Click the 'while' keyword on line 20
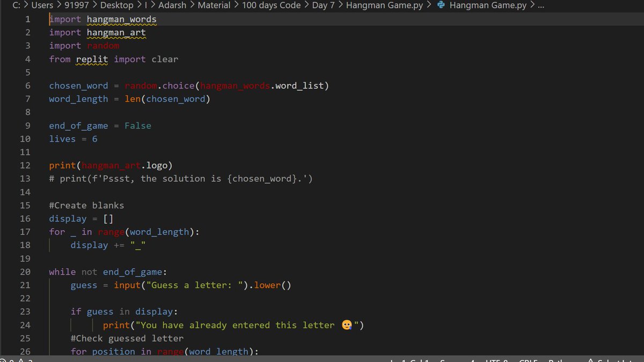Screen dimensions: 644x362 coord(62,272)
